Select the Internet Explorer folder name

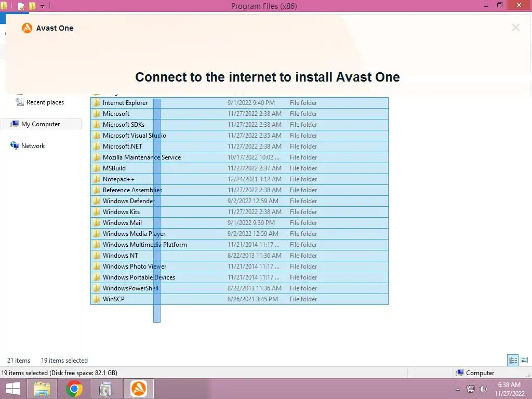[x=125, y=103]
